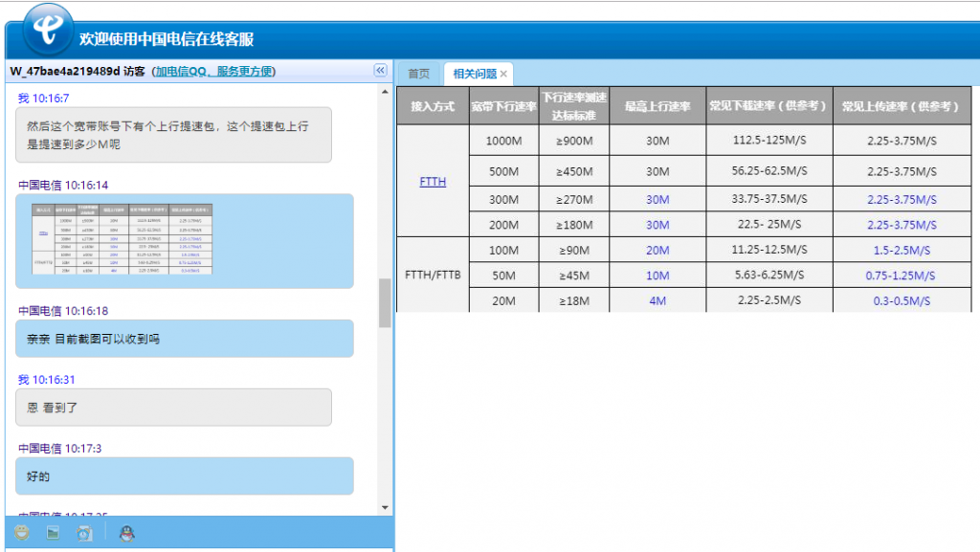The image size is (980, 552).
Task: Click the 中国电信 10:16:14 sender label
Action: pos(63,185)
